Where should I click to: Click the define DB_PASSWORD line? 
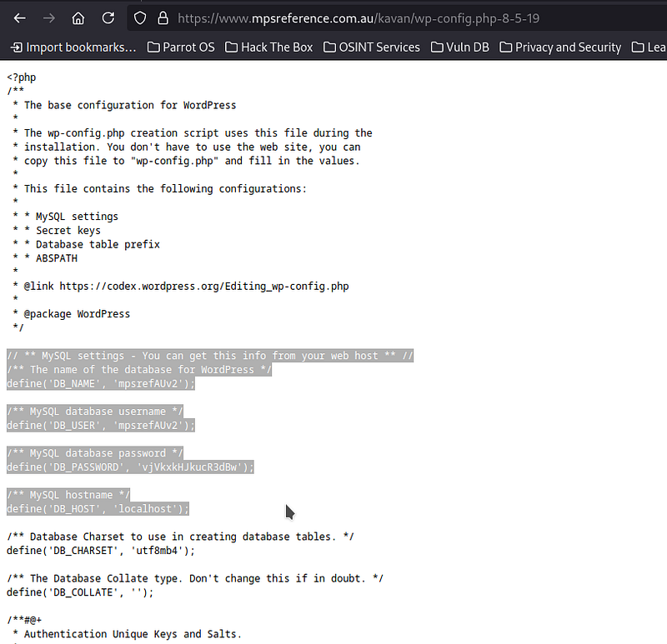click(130, 467)
